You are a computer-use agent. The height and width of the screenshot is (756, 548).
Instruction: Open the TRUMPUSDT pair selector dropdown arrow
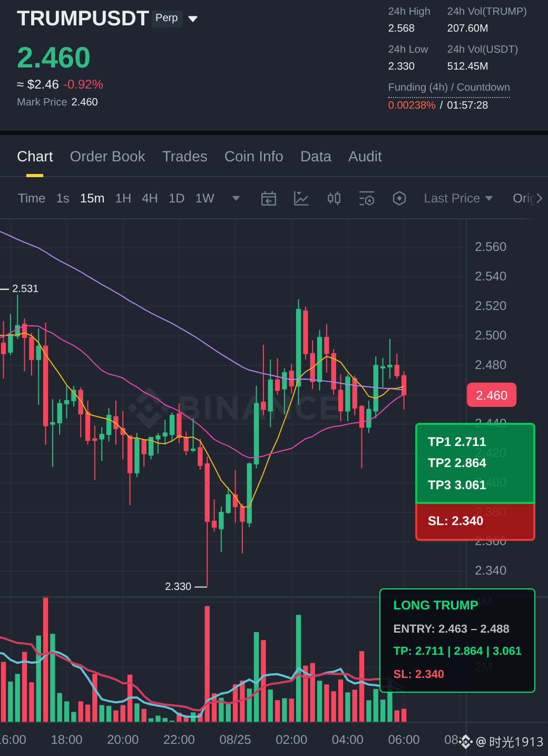click(x=193, y=19)
